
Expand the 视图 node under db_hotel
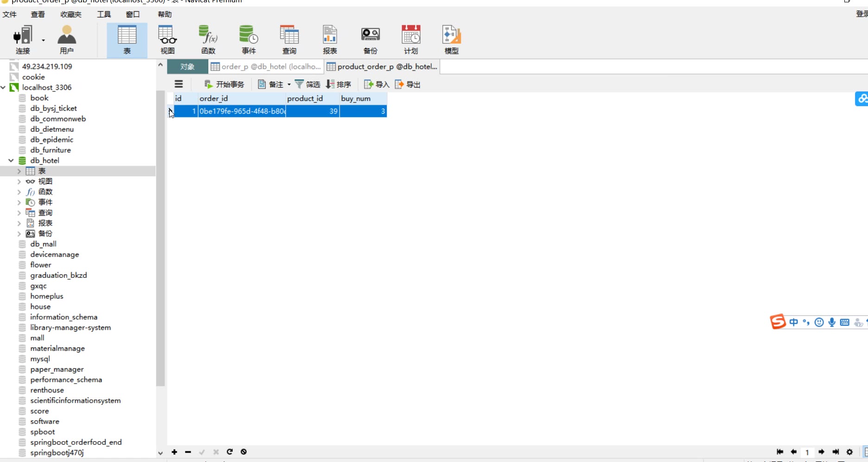pos(19,181)
